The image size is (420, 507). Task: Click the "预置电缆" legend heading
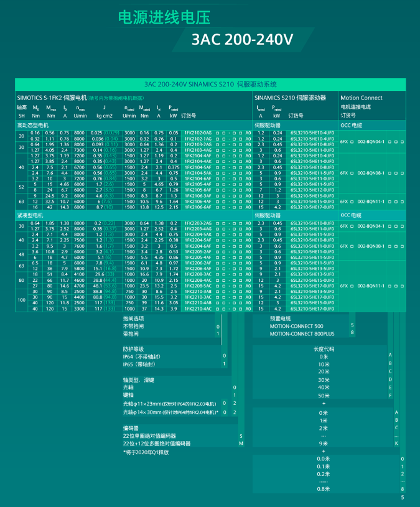tap(281, 319)
